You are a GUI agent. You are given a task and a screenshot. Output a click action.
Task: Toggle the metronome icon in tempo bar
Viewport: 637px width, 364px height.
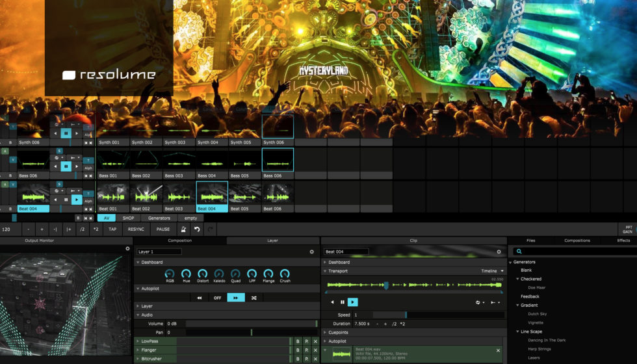(183, 229)
